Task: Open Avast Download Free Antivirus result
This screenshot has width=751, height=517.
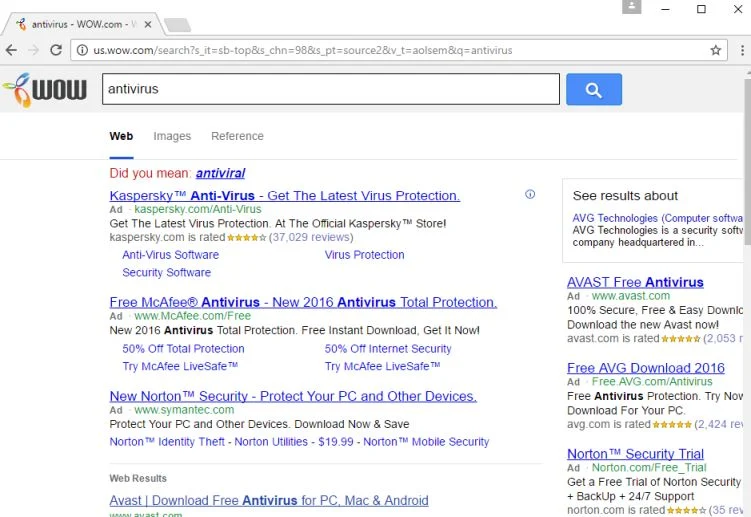Action: [x=269, y=501]
